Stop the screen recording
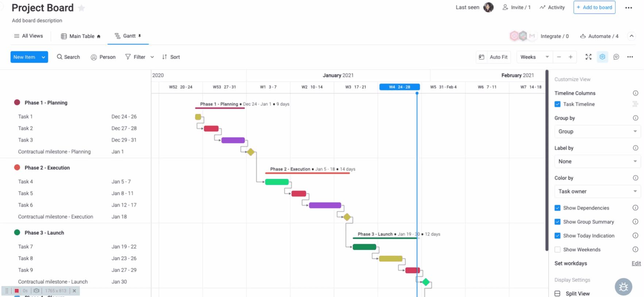Screen dimensions: 644x297 (16, 291)
